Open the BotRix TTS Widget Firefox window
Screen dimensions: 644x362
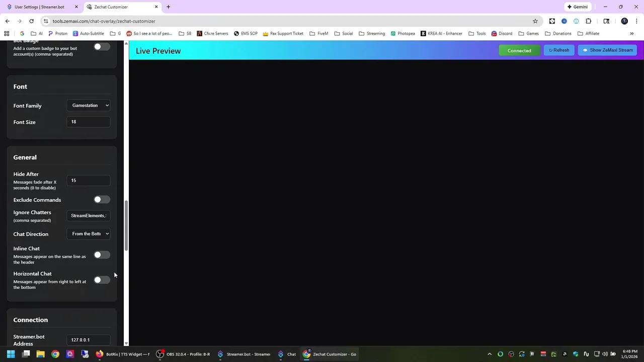[x=122, y=354]
